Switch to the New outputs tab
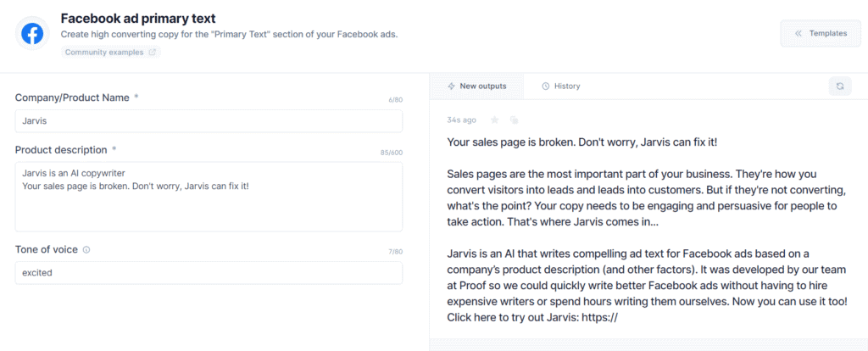The height and width of the screenshot is (351, 868). [476, 86]
